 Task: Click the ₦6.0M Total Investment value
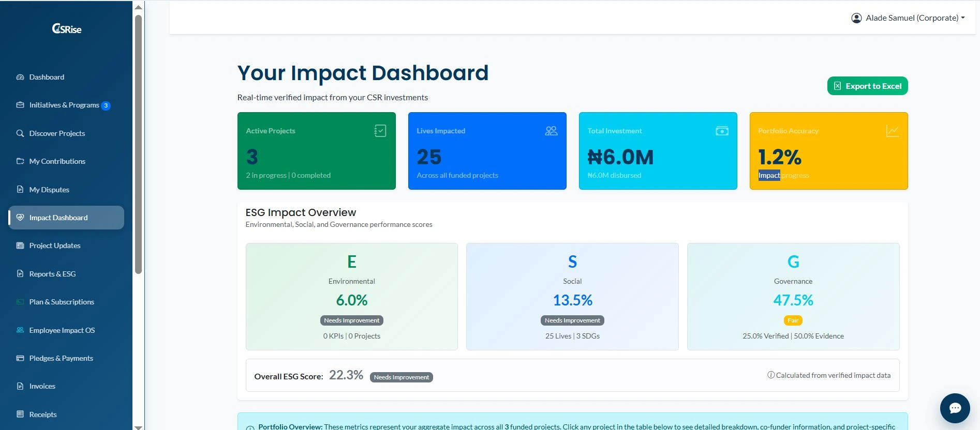pos(621,157)
